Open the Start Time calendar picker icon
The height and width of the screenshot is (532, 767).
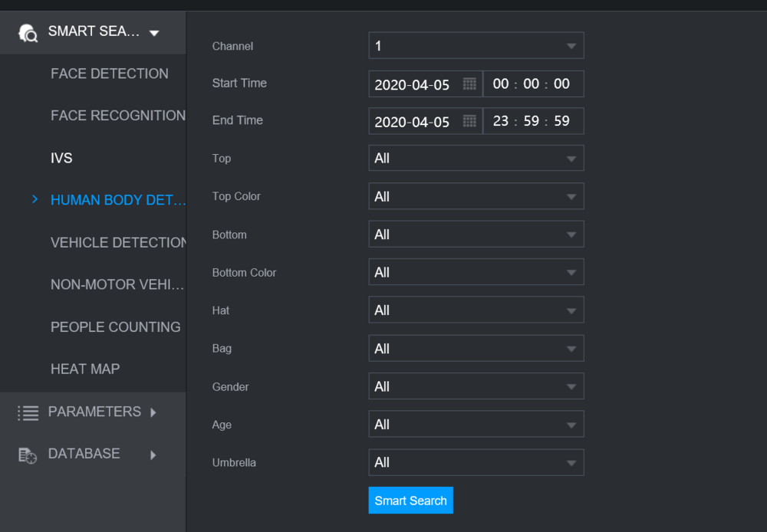(x=469, y=84)
